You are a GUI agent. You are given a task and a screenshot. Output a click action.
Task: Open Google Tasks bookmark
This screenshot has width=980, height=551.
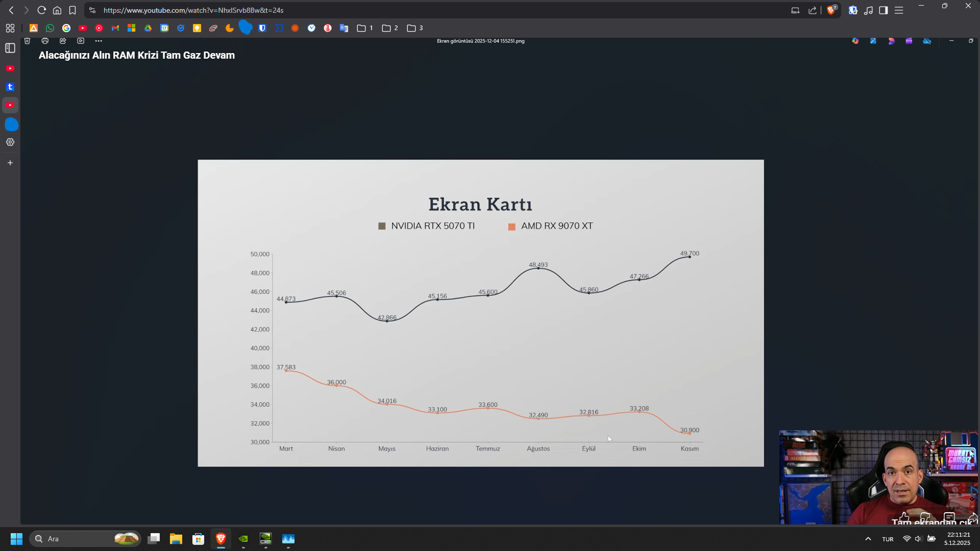pos(181,28)
